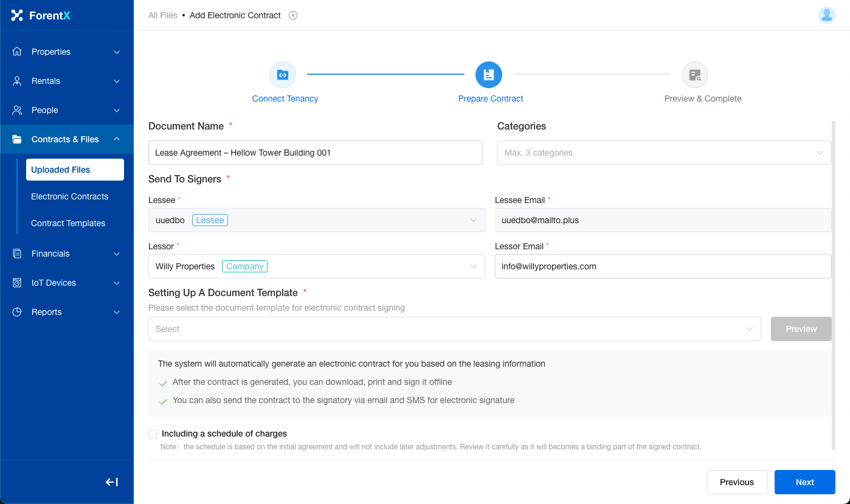The image size is (850, 504).
Task: Click the Reports pie chart icon
Action: point(17,312)
